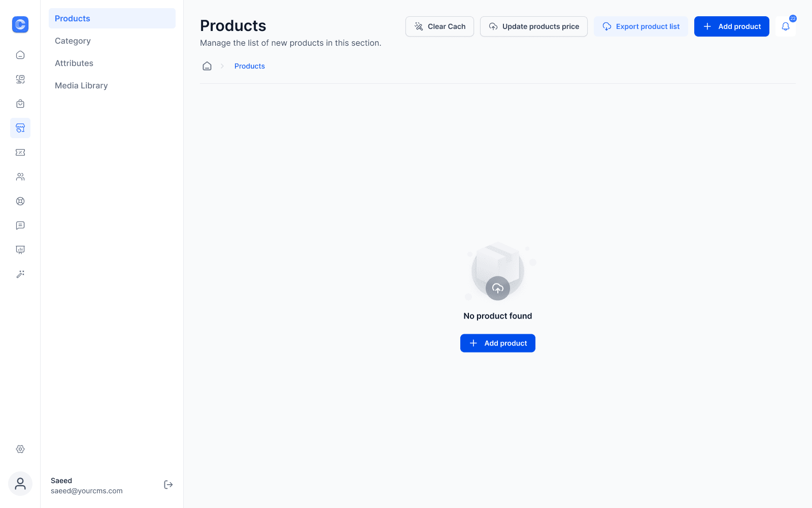
Task: Click the No product found message
Action: tap(498, 316)
